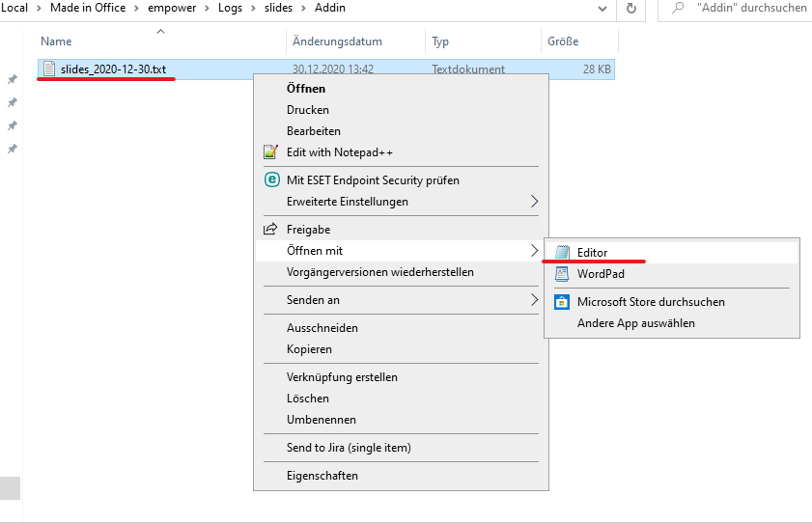Click the 30.12.2020 13:42 date cell
Screen dimensions: 812x523
(333, 69)
